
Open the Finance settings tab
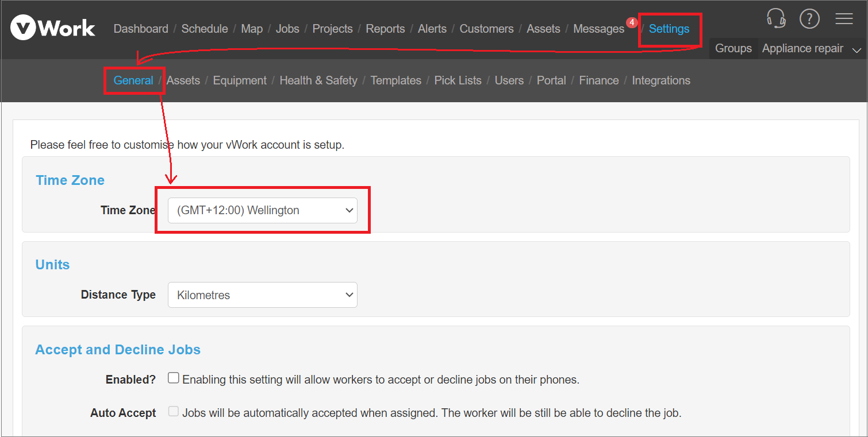tap(599, 80)
